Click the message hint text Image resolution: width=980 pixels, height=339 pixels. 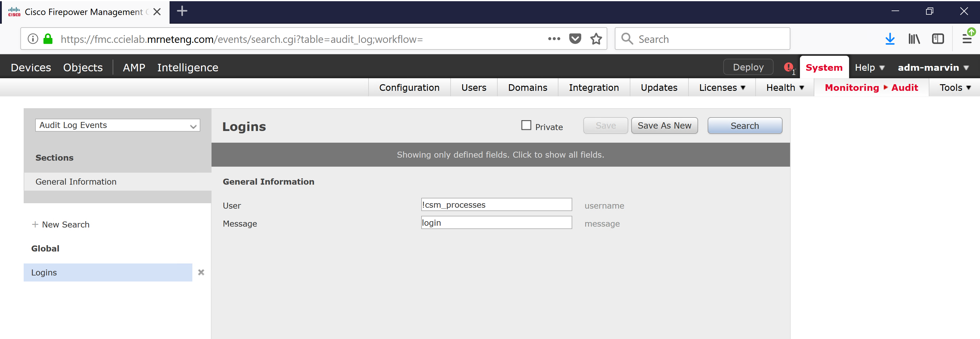pyautogui.click(x=602, y=224)
